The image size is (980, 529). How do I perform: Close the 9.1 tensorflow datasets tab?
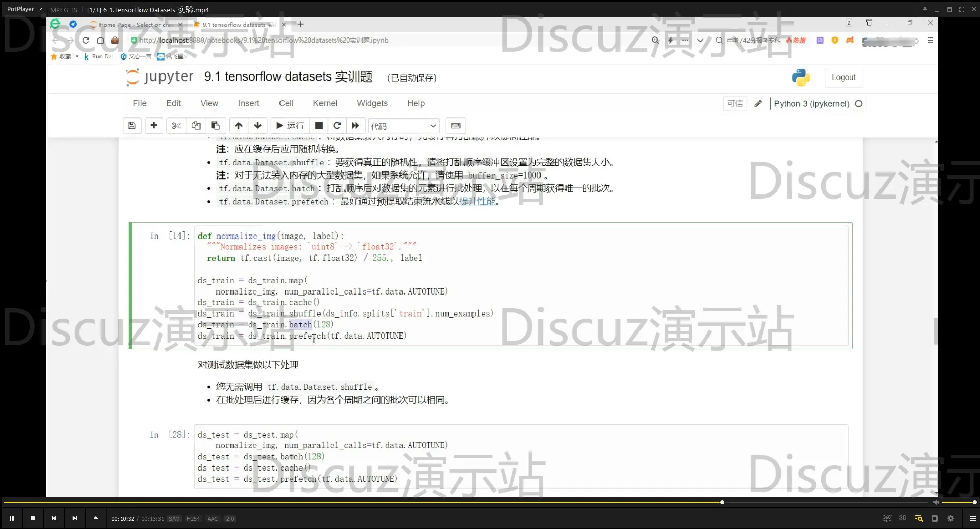(284, 24)
